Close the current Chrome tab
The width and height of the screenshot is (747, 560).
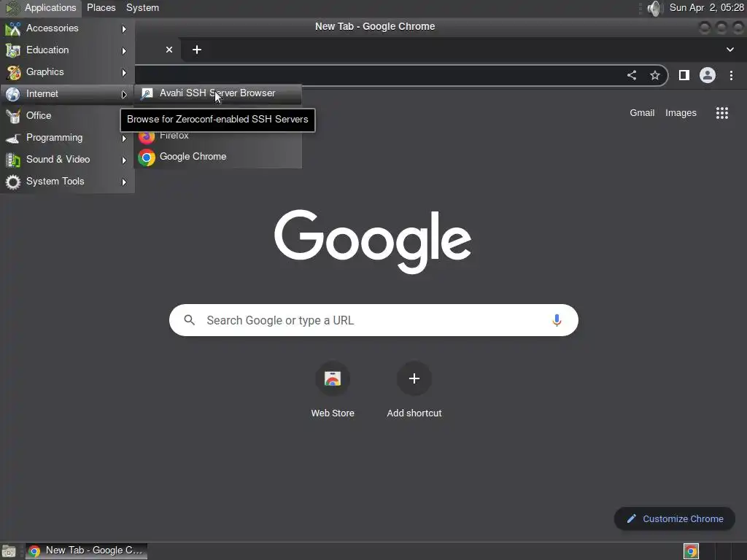[169, 50]
